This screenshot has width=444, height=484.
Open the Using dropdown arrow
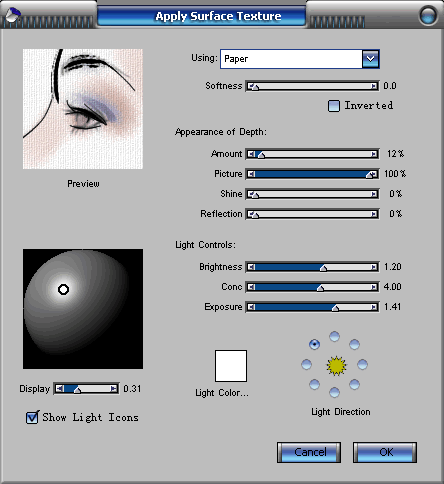click(x=370, y=59)
